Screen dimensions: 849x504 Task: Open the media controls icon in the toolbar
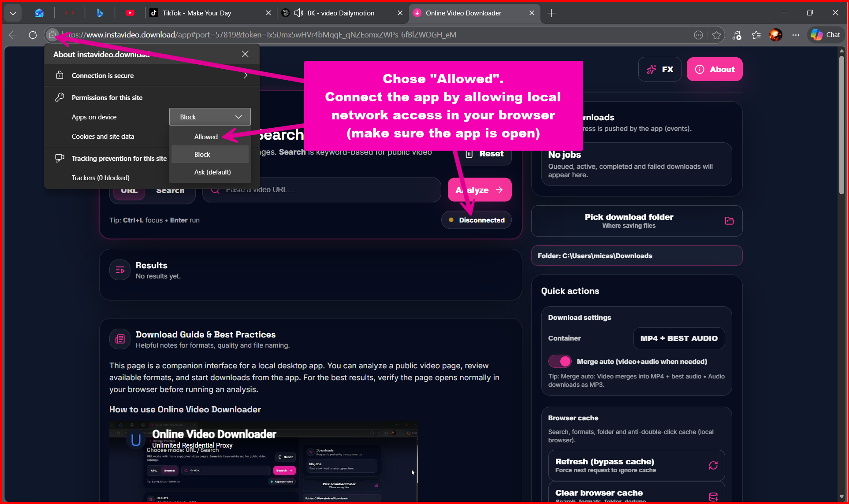(736, 35)
